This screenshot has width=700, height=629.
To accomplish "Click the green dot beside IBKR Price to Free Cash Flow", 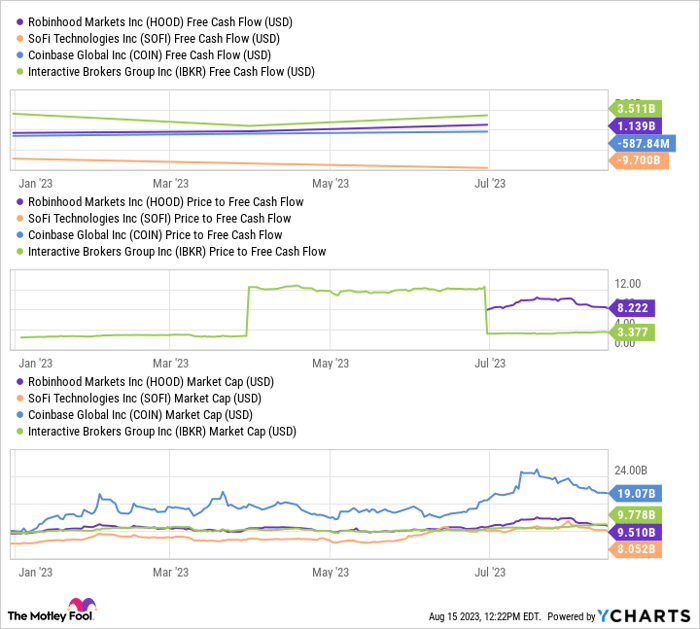I will point(20,251).
